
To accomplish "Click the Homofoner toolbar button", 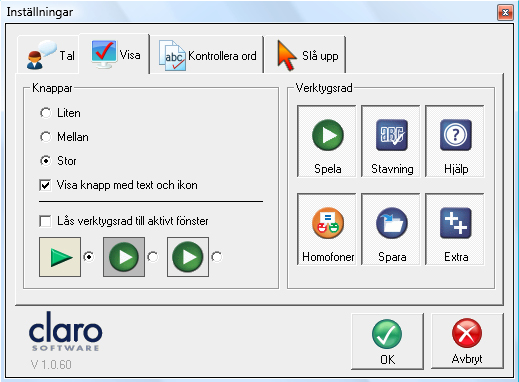I will (327, 229).
